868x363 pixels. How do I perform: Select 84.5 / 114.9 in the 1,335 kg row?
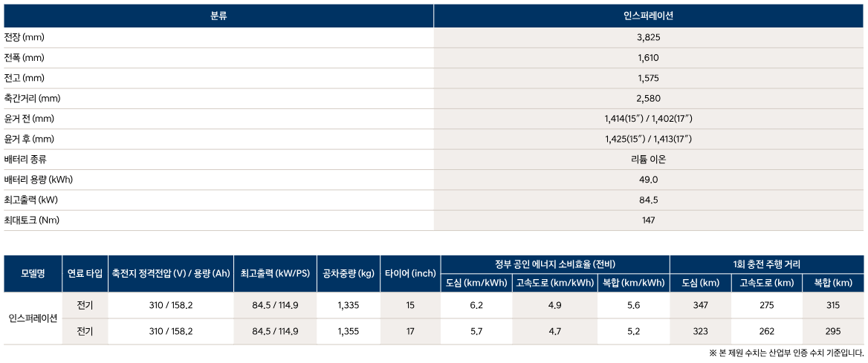275,305
